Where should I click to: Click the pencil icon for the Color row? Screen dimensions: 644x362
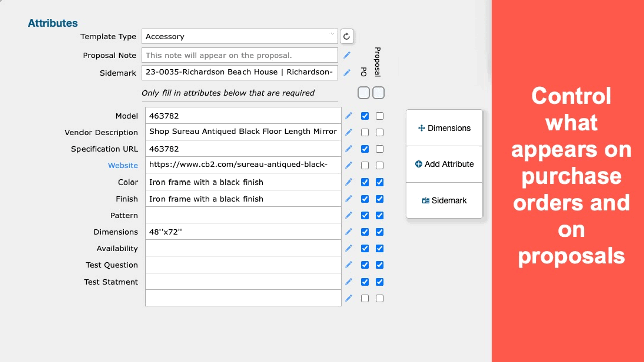349,182
